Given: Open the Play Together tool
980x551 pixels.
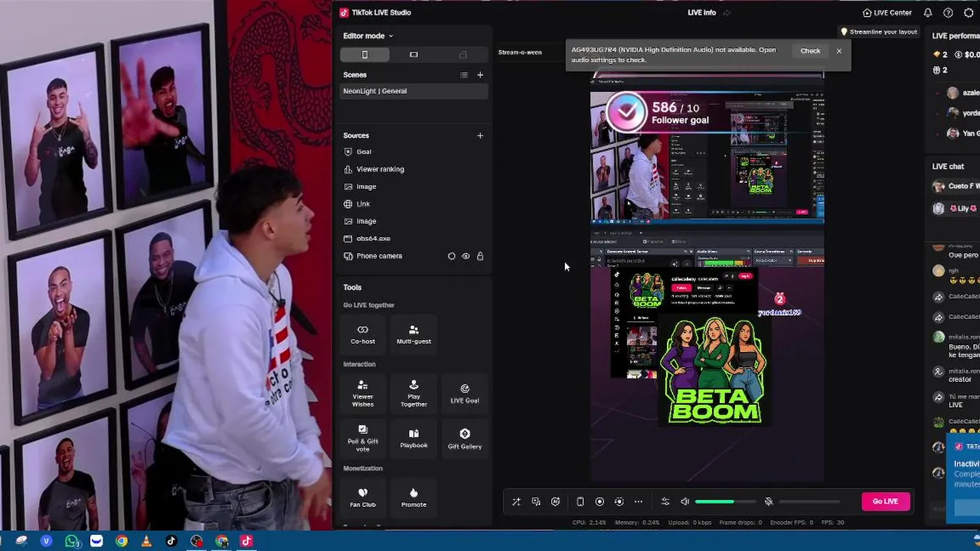Looking at the screenshot, I should [413, 393].
